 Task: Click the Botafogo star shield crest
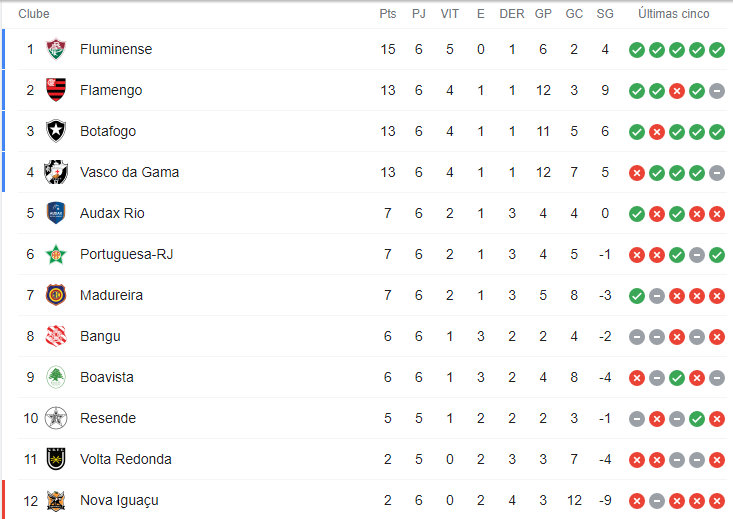pos(56,131)
